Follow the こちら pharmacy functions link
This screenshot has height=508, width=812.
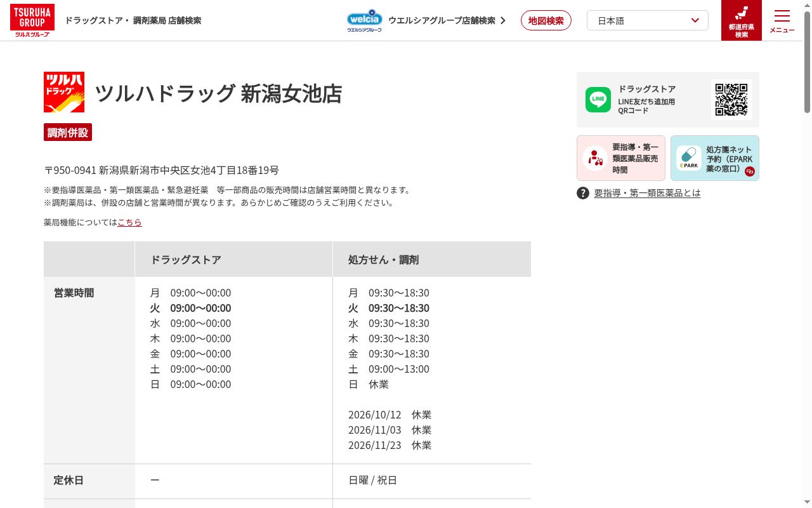tap(129, 222)
